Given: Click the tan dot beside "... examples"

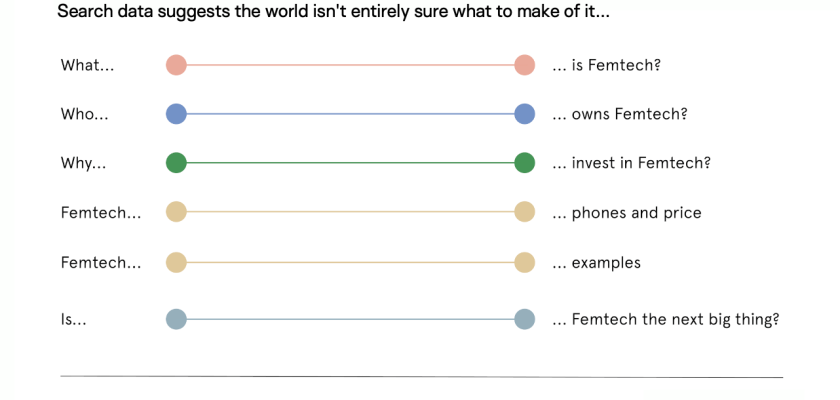Looking at the screenshot, I should pyautogui.click(x=524, y=262).
